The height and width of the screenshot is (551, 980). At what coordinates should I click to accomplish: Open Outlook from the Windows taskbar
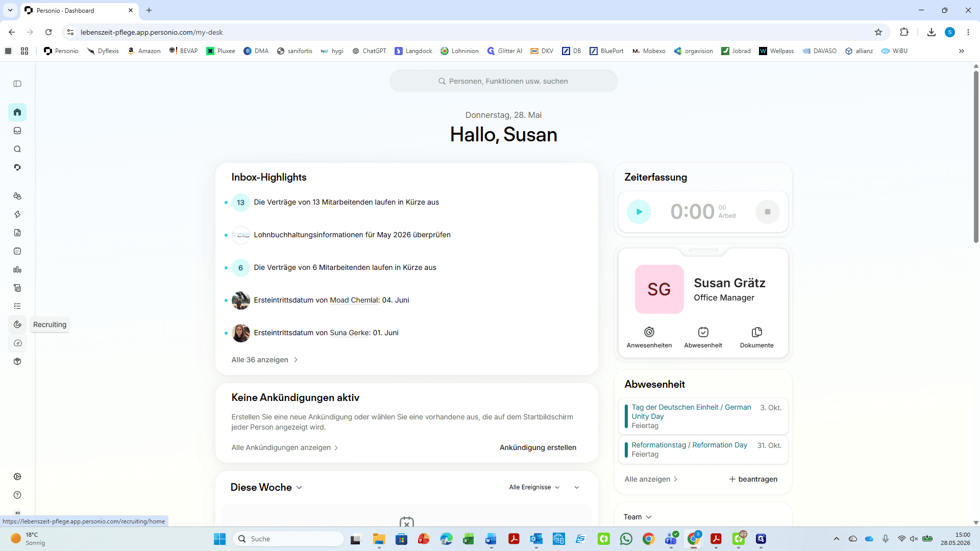click(536, 539)
